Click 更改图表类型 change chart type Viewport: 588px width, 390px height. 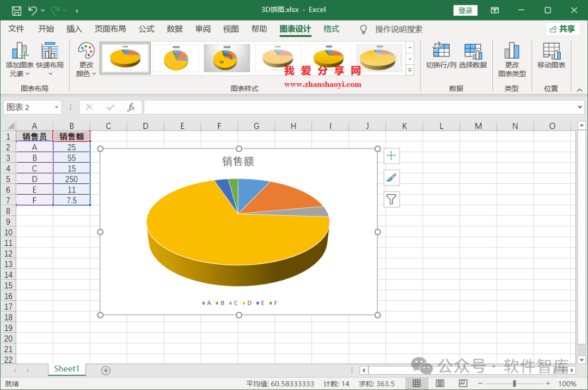[x=512, y=59]
